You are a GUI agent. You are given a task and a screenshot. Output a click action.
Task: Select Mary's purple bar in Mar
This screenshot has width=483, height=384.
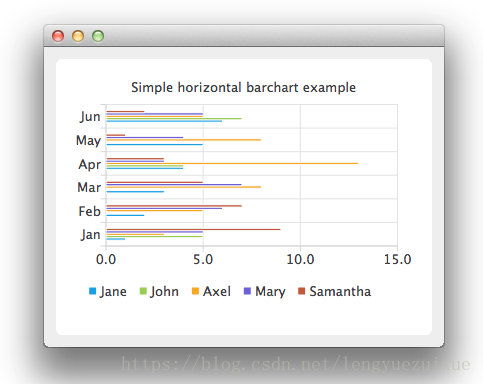coord(174,185)
